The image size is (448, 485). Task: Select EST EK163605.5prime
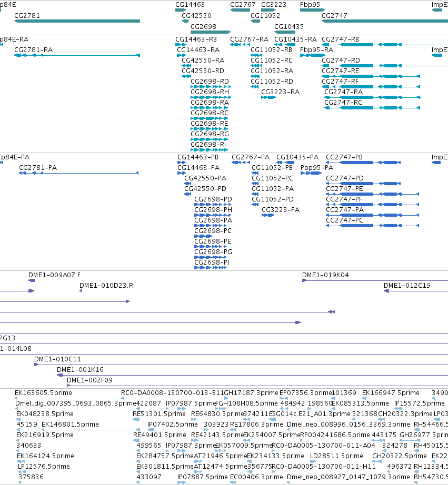43,393
